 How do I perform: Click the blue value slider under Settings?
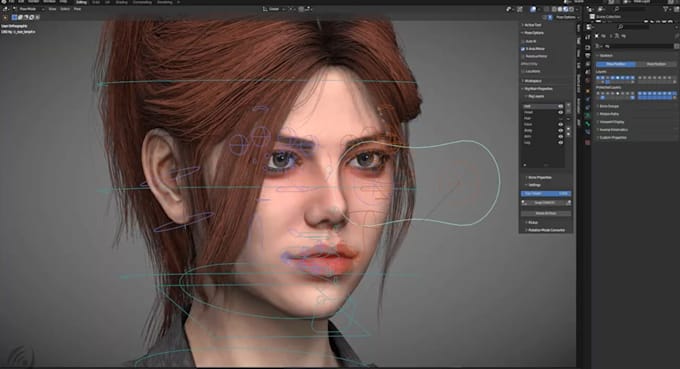546,193
